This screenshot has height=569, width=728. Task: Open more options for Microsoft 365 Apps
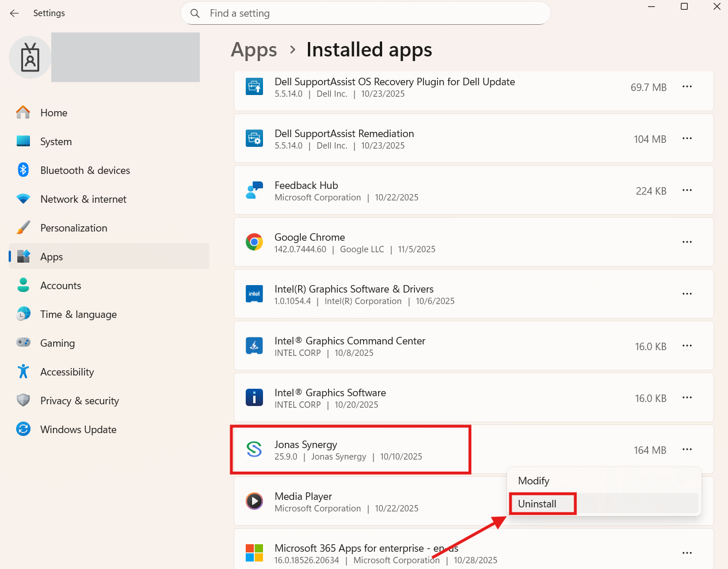[x=687, y=553]
